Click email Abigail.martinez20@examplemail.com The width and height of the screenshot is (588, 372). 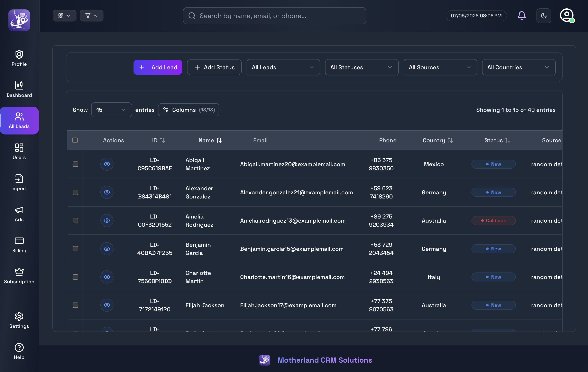(293, 164)
